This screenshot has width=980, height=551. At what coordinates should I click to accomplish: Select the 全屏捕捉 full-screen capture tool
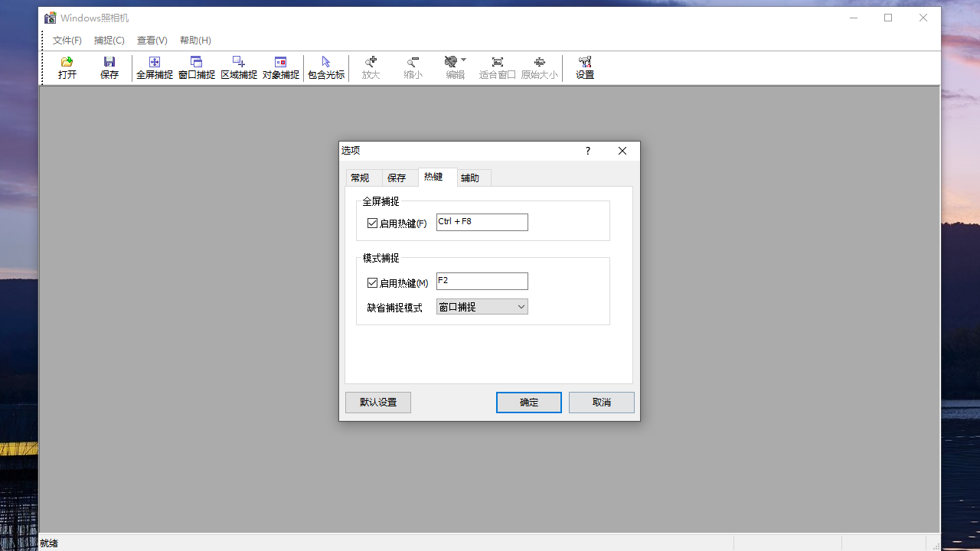154,67
